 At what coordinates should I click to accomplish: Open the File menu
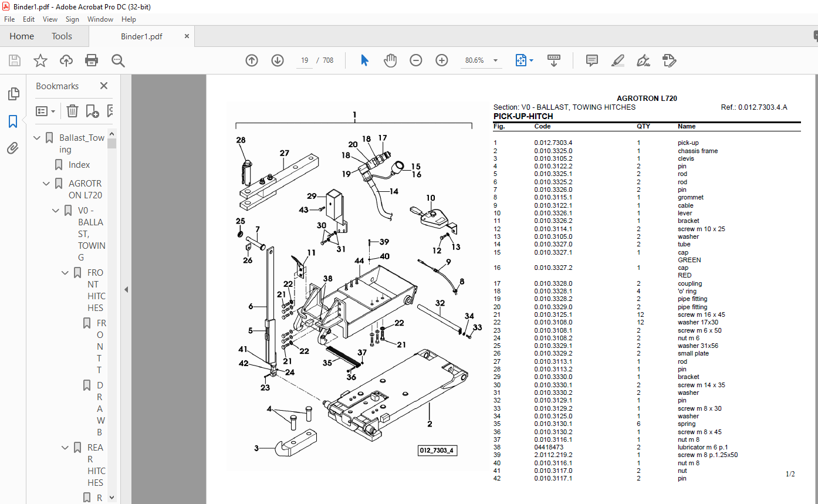tap(9, 19)
